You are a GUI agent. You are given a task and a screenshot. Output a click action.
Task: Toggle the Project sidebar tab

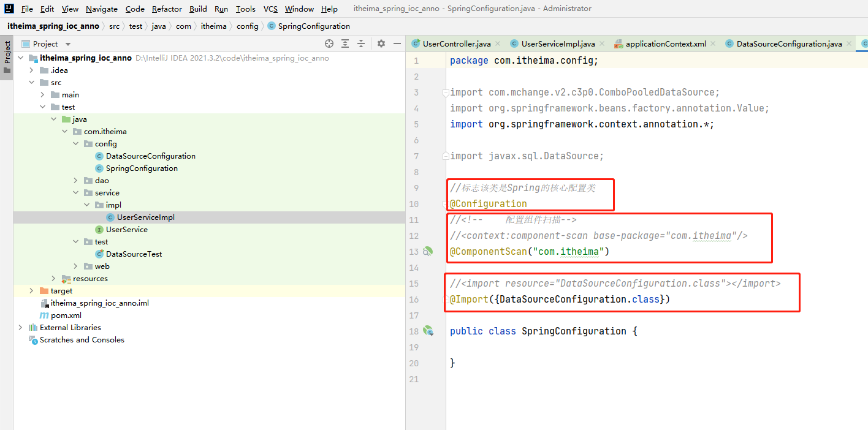coord(7,58)
